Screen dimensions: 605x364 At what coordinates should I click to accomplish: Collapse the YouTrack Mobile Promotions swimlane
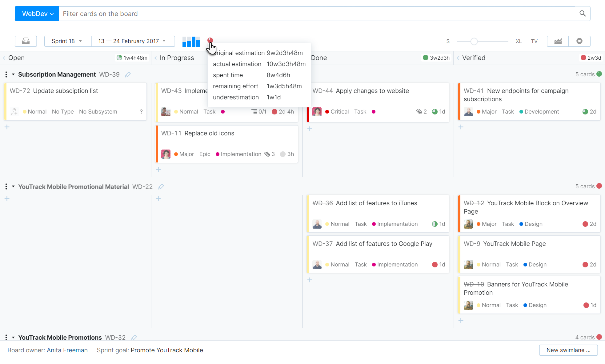pos(13,338)
